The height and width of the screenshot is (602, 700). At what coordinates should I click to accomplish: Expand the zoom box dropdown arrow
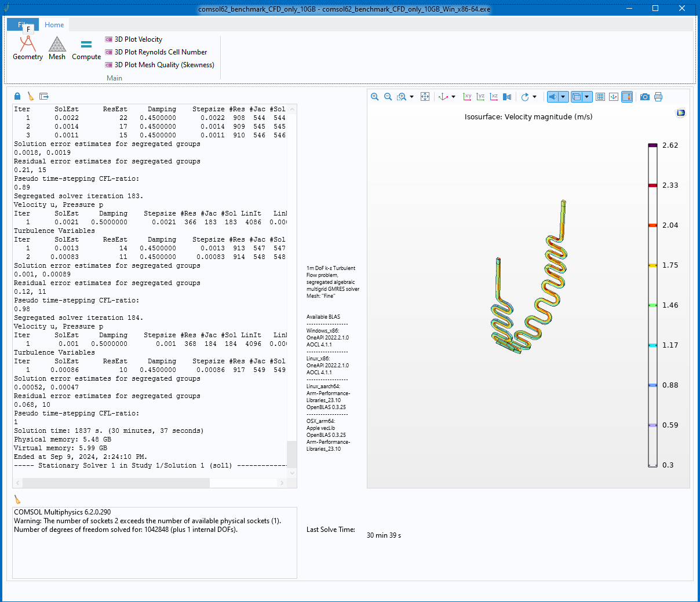(x=412, y=97)
